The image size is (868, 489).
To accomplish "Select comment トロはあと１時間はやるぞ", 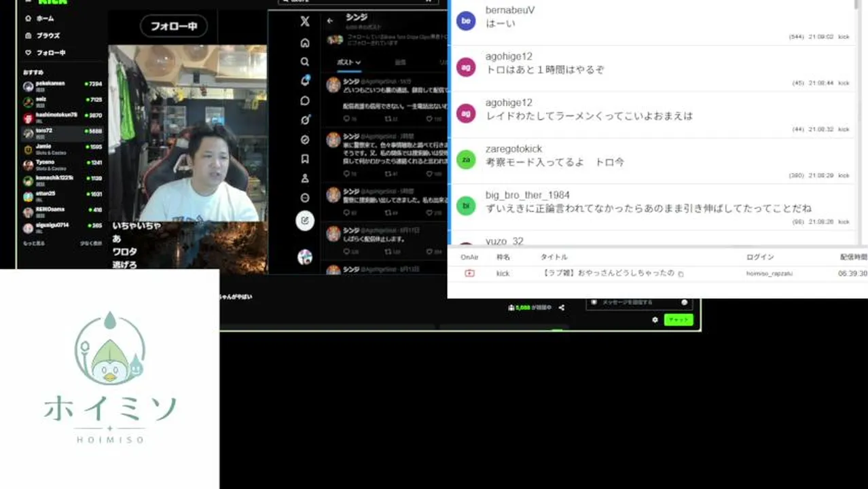I will point(545,70).
